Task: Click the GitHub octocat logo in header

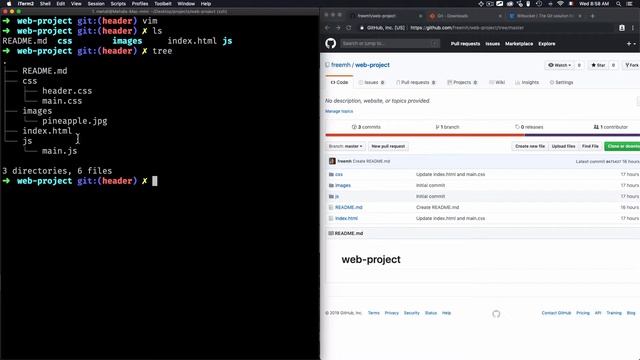Action: tap(331, 43)
